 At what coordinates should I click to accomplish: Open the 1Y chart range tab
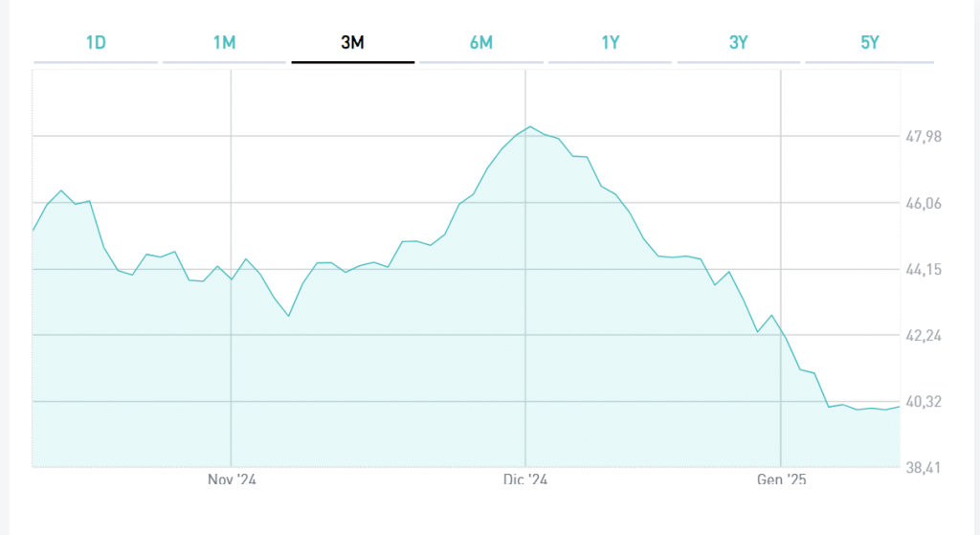point(610,42)
